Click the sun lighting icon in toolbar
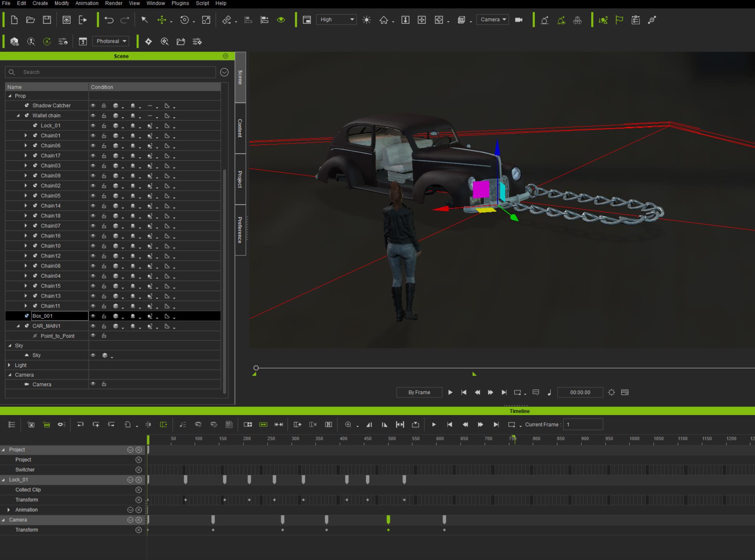The width and height of the screenshot is (755, 560). pos(367,20)
